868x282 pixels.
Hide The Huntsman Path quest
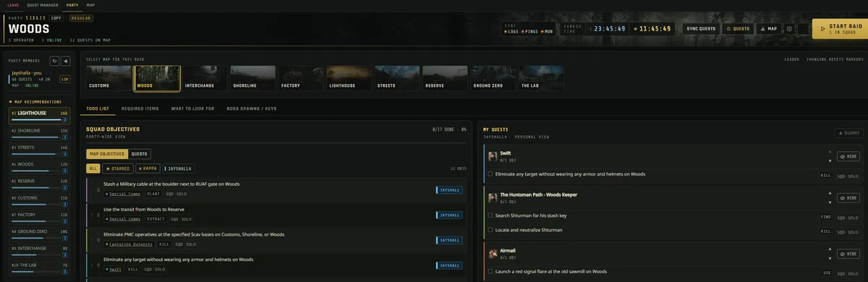pyautogui.click(x=848, y=198)
